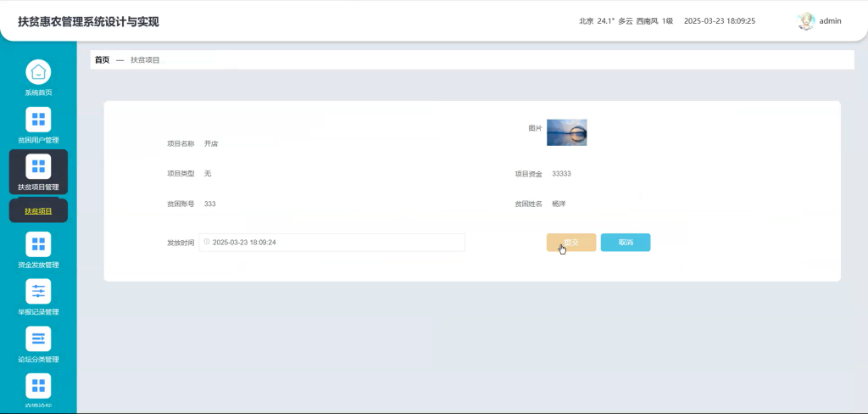Click the header date-time 2025-03-23 18:09:25
Screen dimensions: 868x414
click(720, 21)
